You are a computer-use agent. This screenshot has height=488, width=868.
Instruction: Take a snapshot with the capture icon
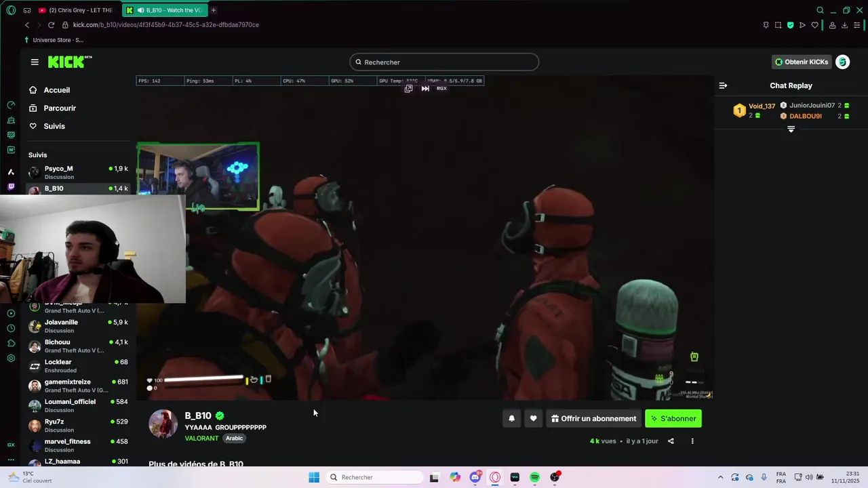[x=778, y=25]
